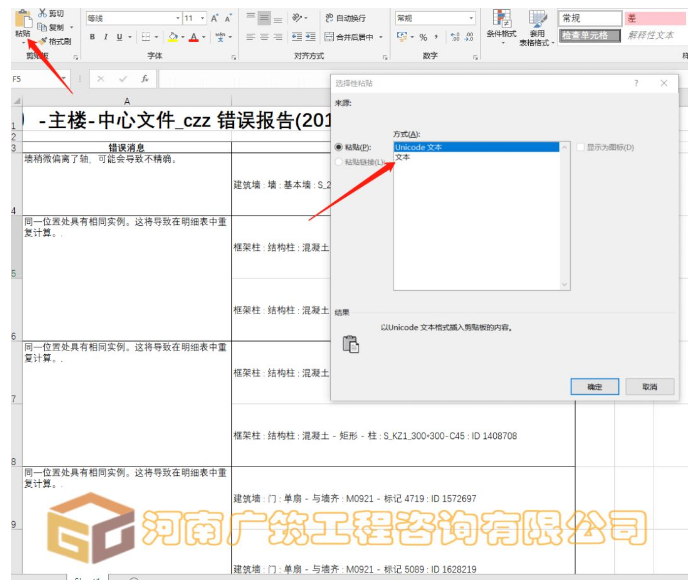697x583 pixels.
Task: Click the red font color A swatch
Action: (193, 37)
